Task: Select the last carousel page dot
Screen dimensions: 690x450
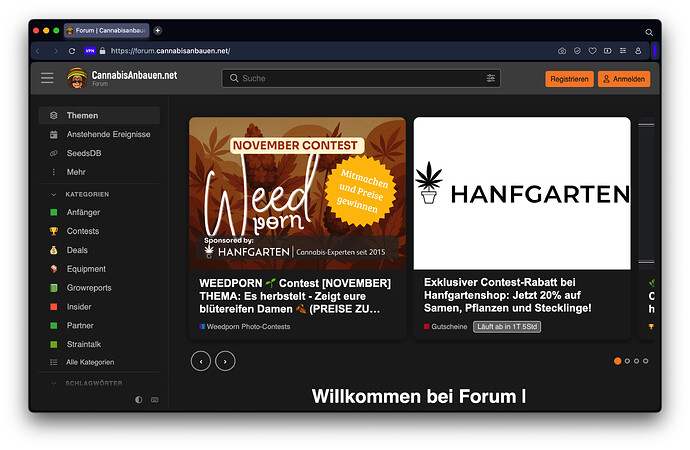Action: [646, 361]
